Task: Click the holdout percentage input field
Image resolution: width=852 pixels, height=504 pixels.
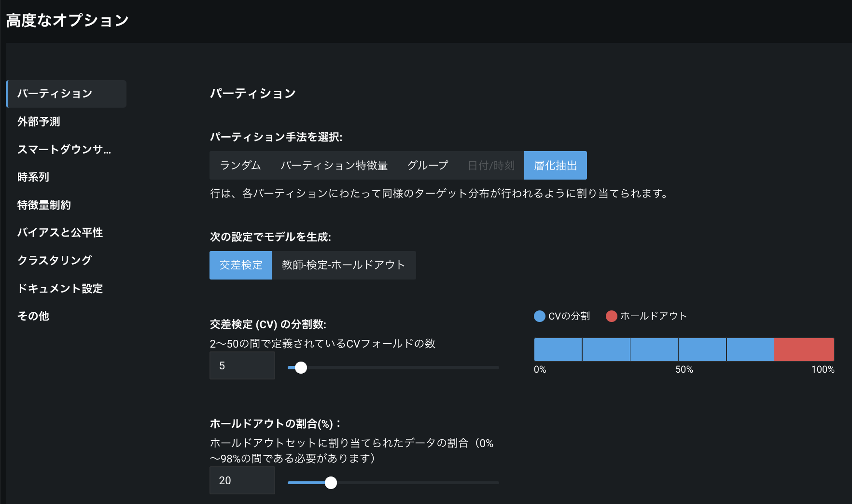Action: pos(242,480)
